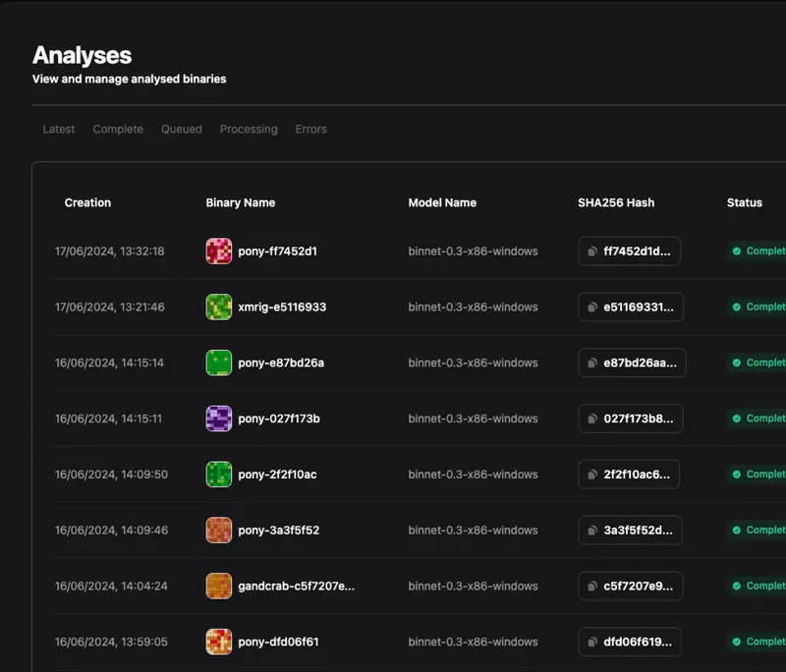Image resolution: width=786 pixels, height=672 pixels.
Task: Click the status check icon for pony-2f2f10ac
Action: pyautogui.click(x=736, y=475)
